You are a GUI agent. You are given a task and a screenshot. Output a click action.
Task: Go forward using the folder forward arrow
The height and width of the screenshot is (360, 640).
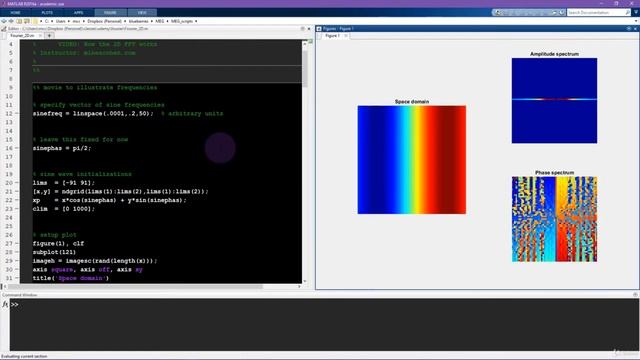pyautogui.click(x=11, y=21)
